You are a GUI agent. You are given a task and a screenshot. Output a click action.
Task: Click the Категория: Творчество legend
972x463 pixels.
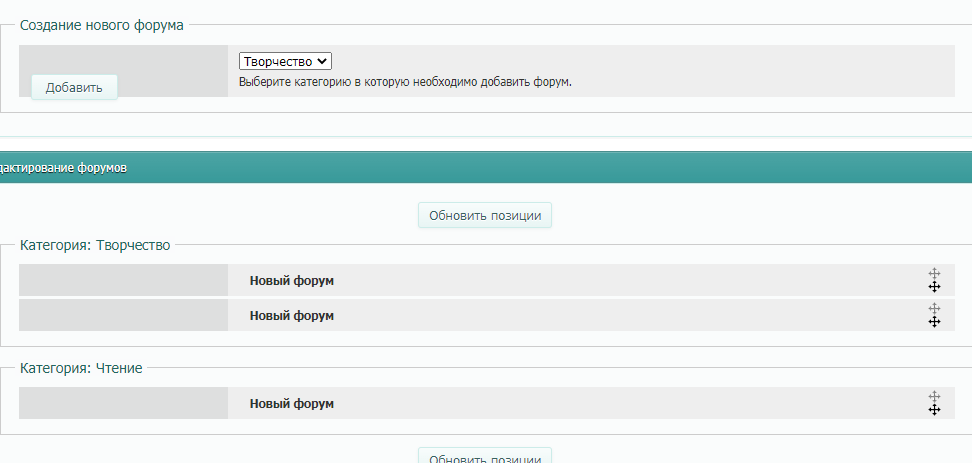(95, 245)
